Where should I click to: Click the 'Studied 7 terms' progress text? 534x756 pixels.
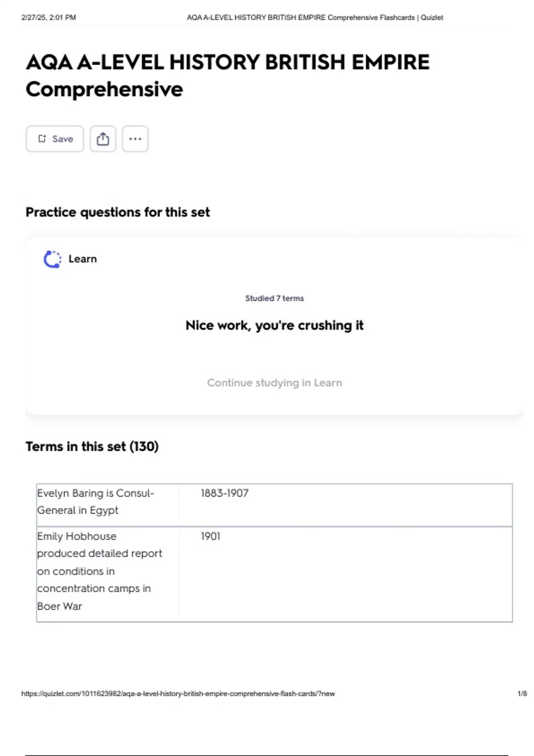pos(275,298)
